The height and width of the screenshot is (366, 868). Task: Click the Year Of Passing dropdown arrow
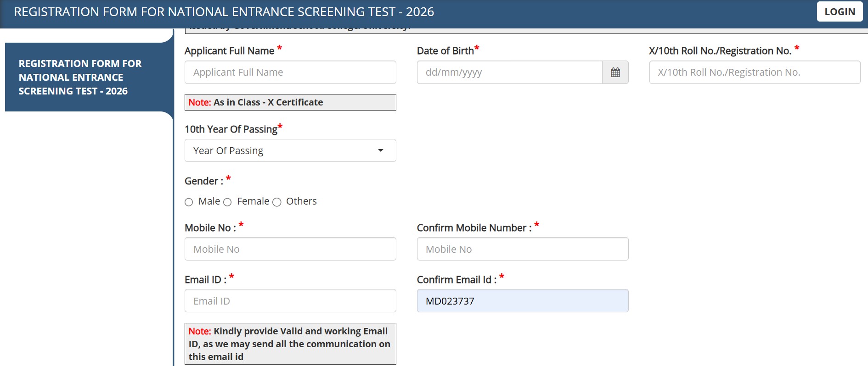[x=380, y=151]
